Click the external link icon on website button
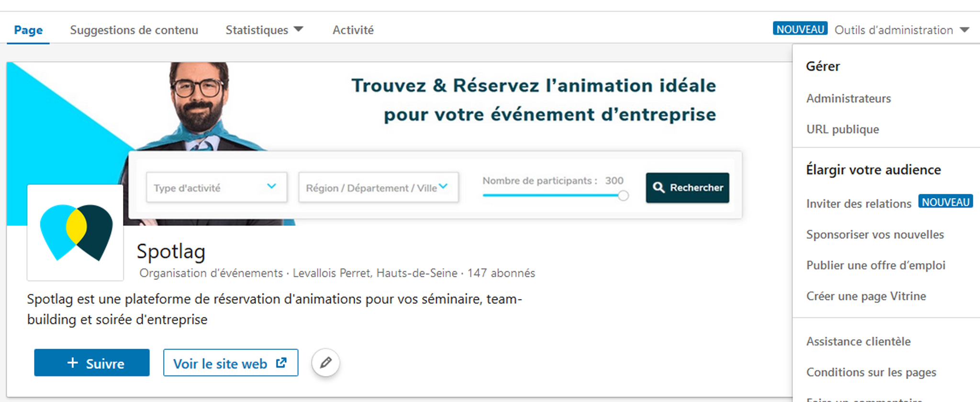 coord(281,363)
